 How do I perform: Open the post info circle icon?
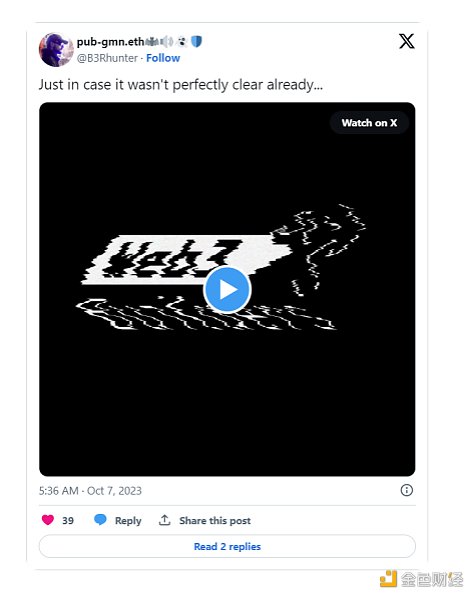click(x=407, y=490)
